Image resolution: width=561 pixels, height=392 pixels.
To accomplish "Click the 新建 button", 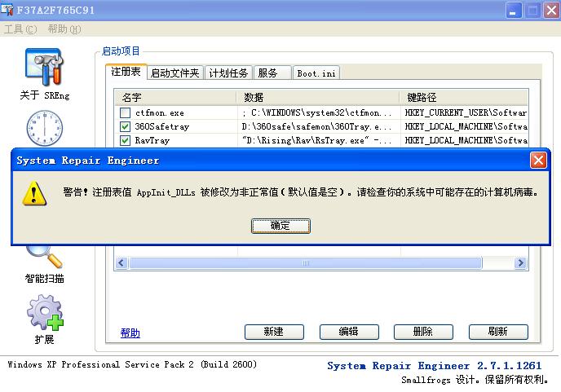I will (274, 332).
